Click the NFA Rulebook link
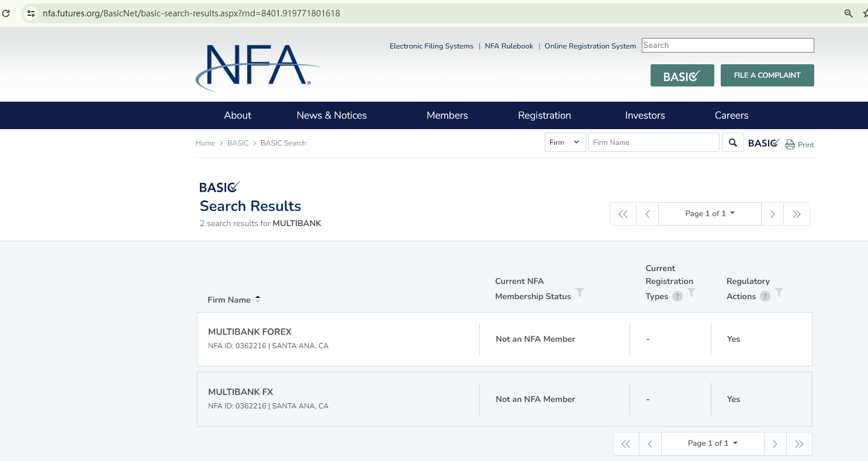 tap(509, 46)
